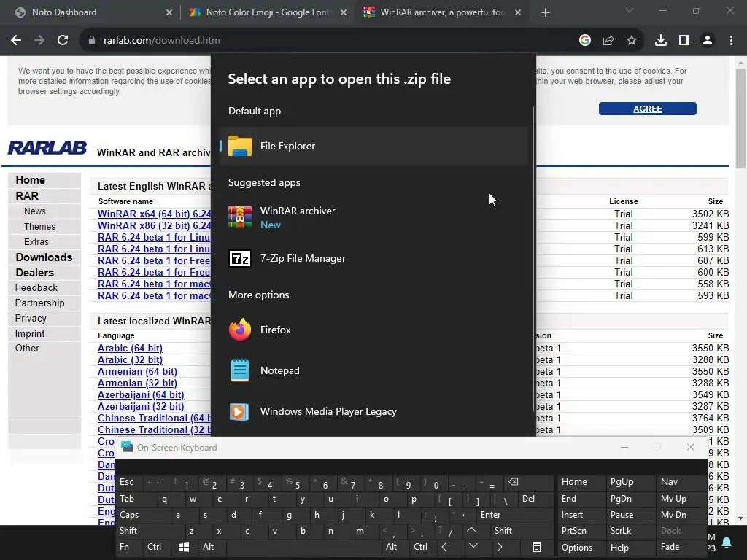The width and height of the screenshot is (747, 560).
Task: Select File Explorer as default app
Action: [x=374, y=146]
